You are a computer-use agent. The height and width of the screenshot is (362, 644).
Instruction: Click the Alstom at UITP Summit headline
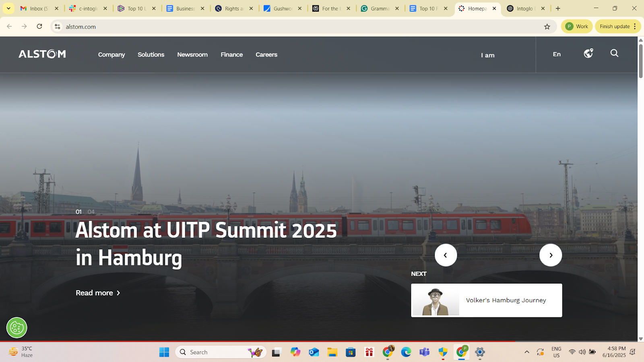[x=206, y=244]
